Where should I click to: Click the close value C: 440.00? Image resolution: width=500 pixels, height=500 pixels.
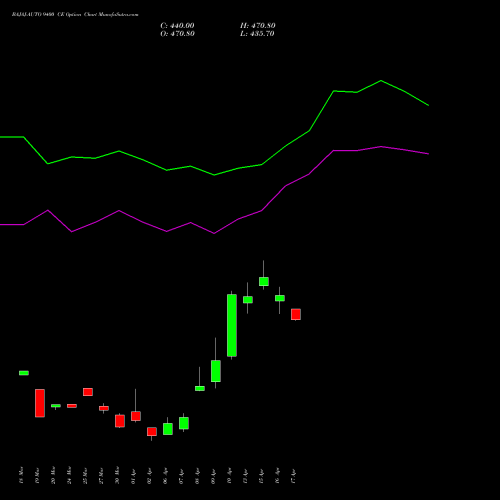(177, 26)
